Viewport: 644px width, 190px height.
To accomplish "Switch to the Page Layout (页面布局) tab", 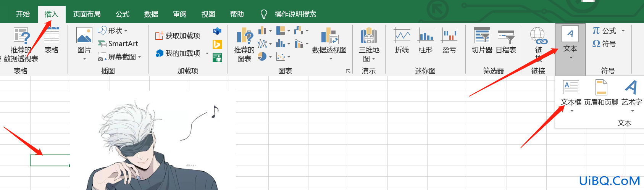I will coord(87,14).
